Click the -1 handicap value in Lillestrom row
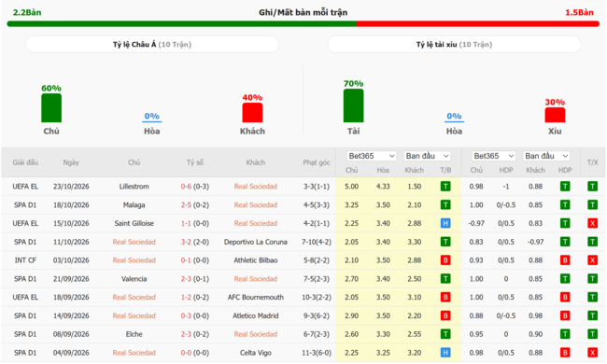Screen dimensions: 607x364 click(x=506, y=187)
